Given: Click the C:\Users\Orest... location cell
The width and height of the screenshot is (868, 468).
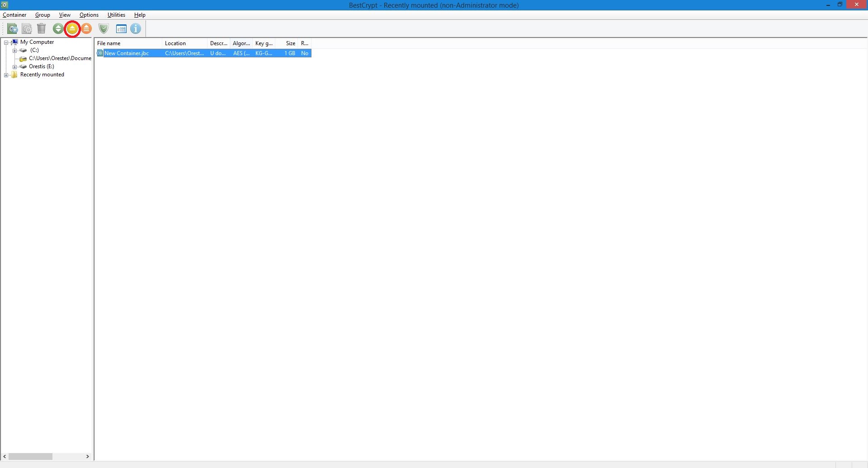Looking at the screenshot, I should click(184, 53).
